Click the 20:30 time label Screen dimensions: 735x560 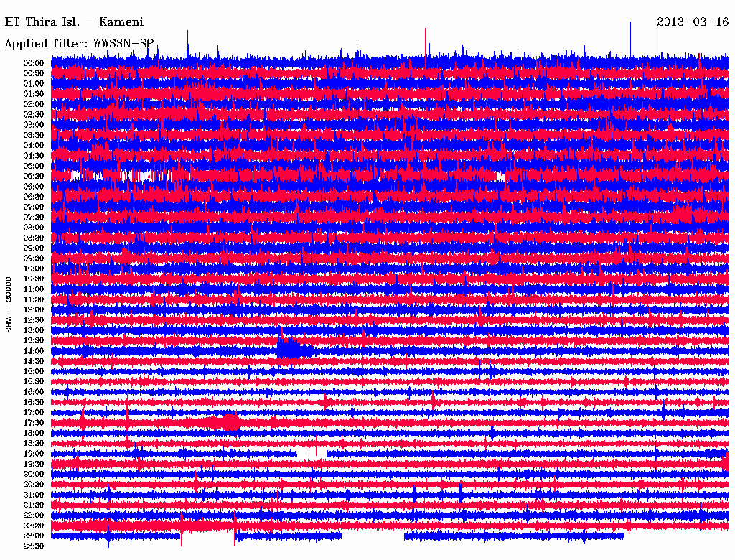point(34,485)
